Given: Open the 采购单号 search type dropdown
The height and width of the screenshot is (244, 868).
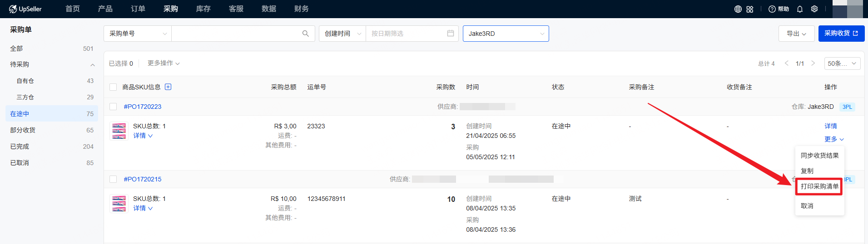Looking at the screenshot, I should [x=138, y=34].
